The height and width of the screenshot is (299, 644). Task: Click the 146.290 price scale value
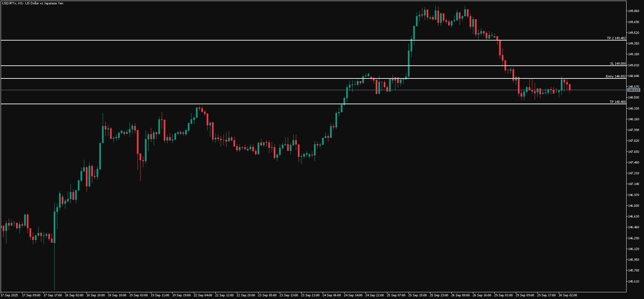tap(633, 238)
